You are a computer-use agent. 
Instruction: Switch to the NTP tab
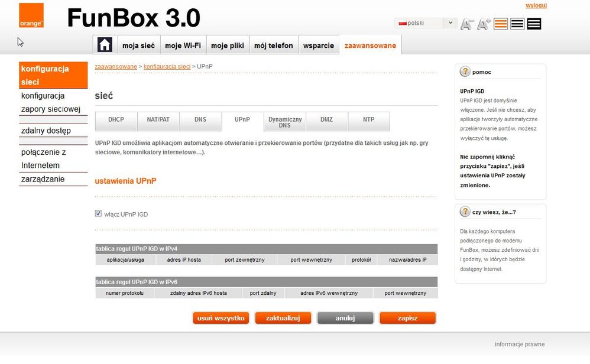(x=369, y=121)
